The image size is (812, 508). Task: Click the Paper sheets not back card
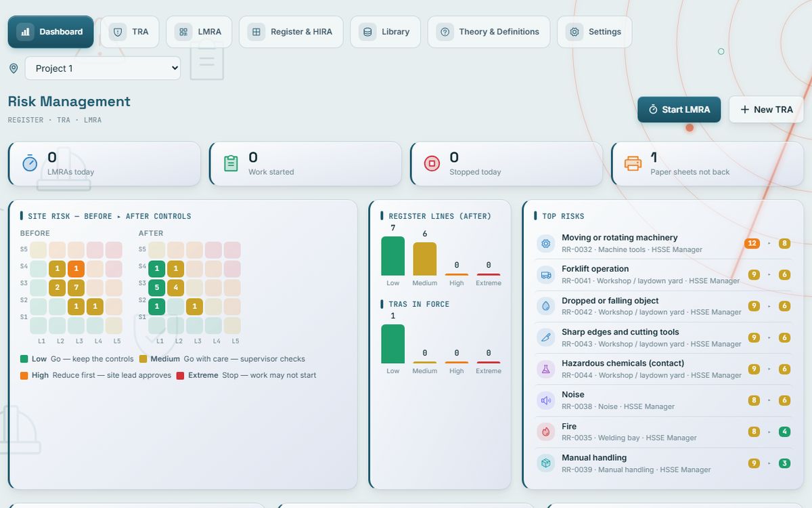point(707,164)
